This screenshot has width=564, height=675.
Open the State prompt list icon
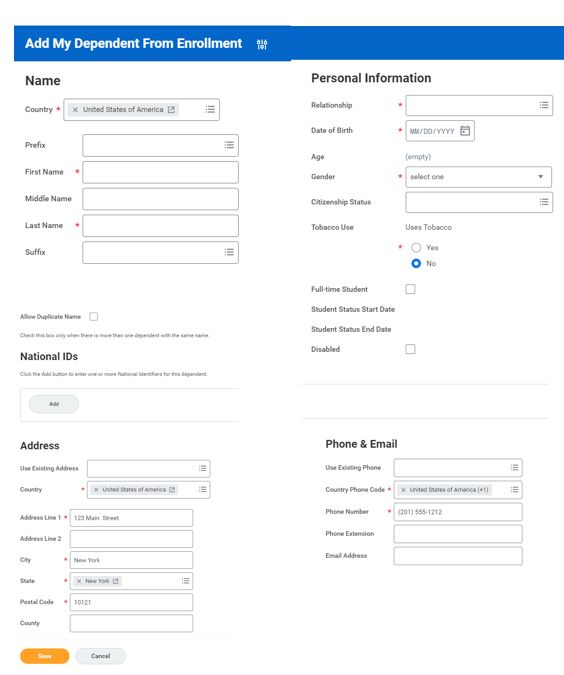click(x=186, y=581)
